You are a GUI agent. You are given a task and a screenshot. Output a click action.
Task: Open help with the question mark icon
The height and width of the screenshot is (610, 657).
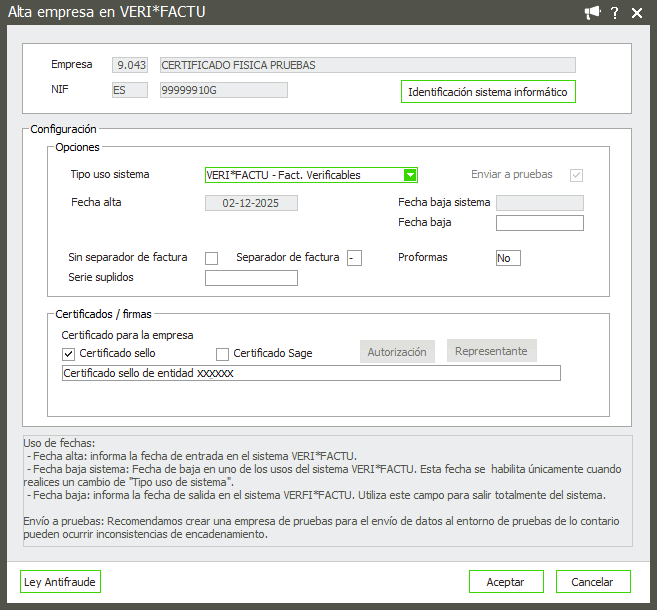615,12
